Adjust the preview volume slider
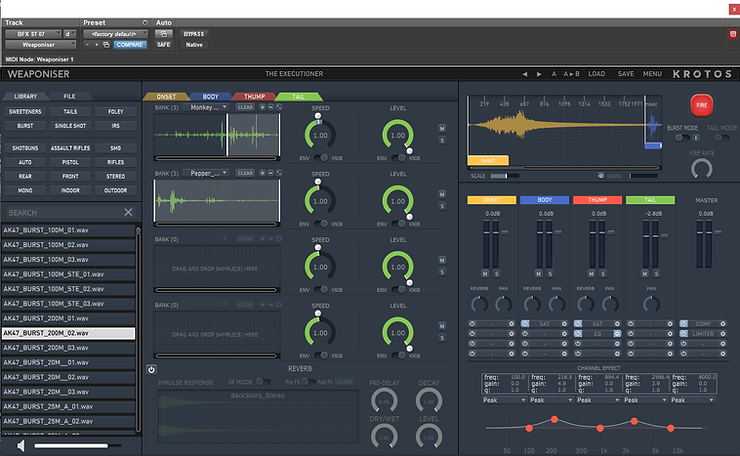Image resolution: width=740 pixels, height=456 pixels. pyautogui.click(x=77, y=445)
